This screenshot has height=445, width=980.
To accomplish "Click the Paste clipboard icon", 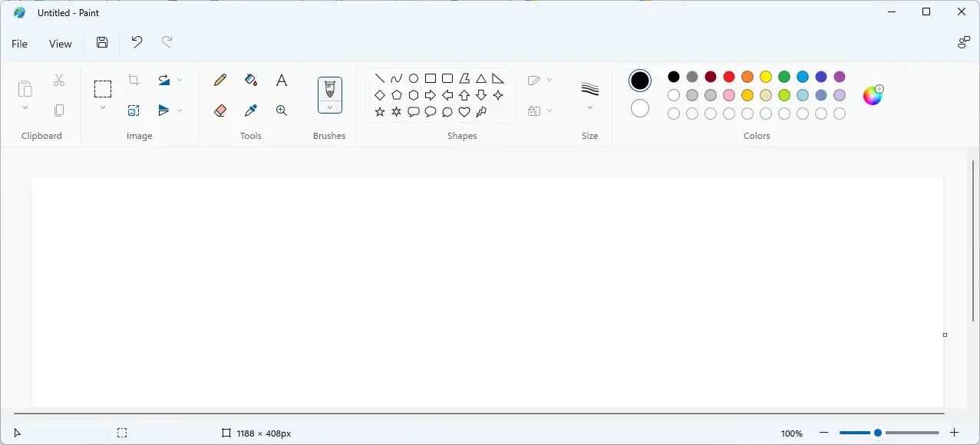I will (x=25, y=88).
